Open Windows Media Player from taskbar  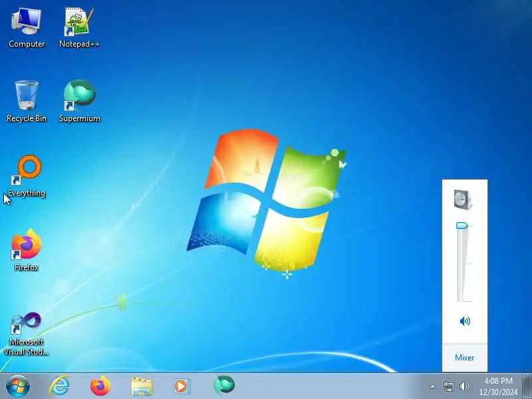pyautogui.click(x=182, y=386)
